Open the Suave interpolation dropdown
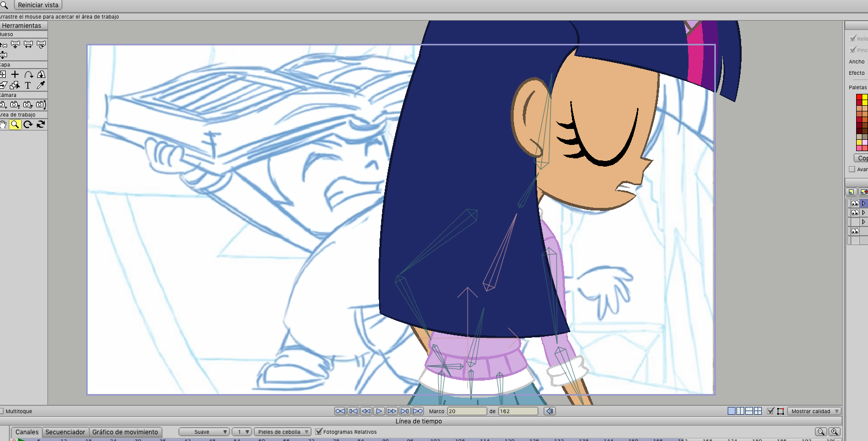Screen dimensions: 868x441 [x=204, y=432]
